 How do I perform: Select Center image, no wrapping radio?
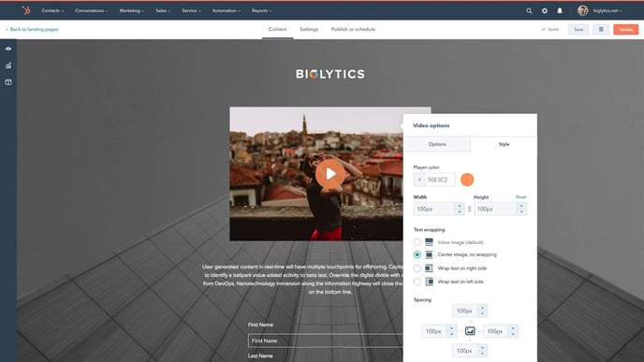(417, 254)
